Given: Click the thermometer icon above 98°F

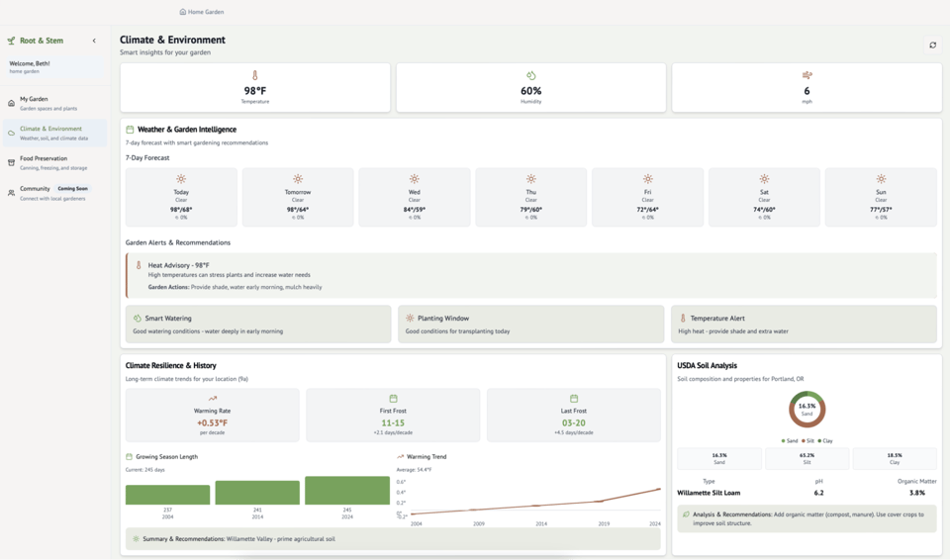Looking at the screenshot, I should pyautogui.click(x=255, y=75).
